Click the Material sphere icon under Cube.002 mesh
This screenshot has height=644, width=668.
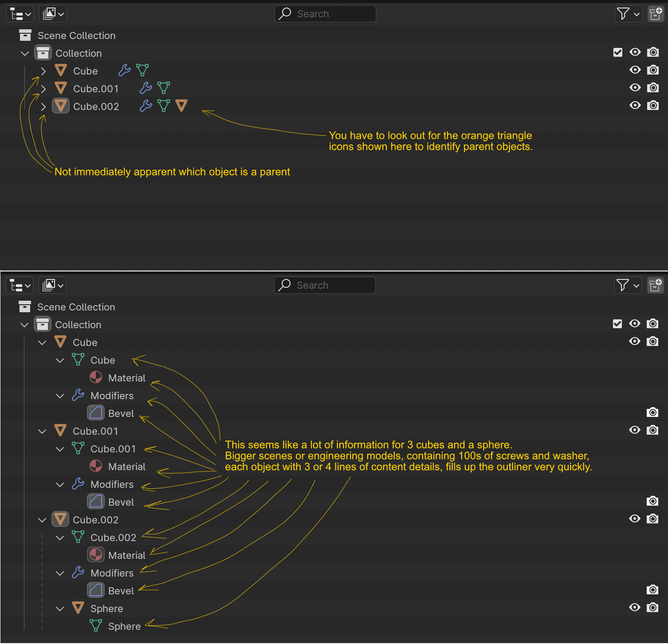(x=96, y=555)
